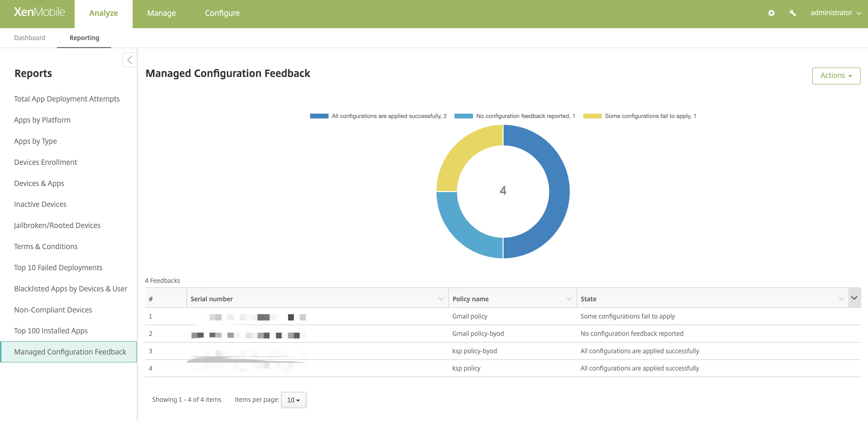
Task: Open settings using the gear icon
Action: [771, 13]
